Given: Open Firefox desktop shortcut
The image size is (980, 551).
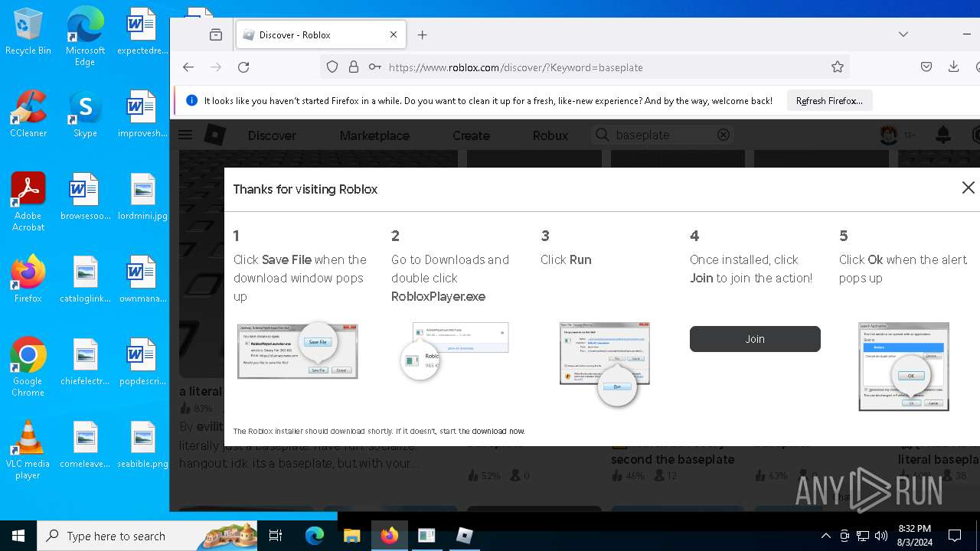Looking at the screenshot, I should coord(28,279).
